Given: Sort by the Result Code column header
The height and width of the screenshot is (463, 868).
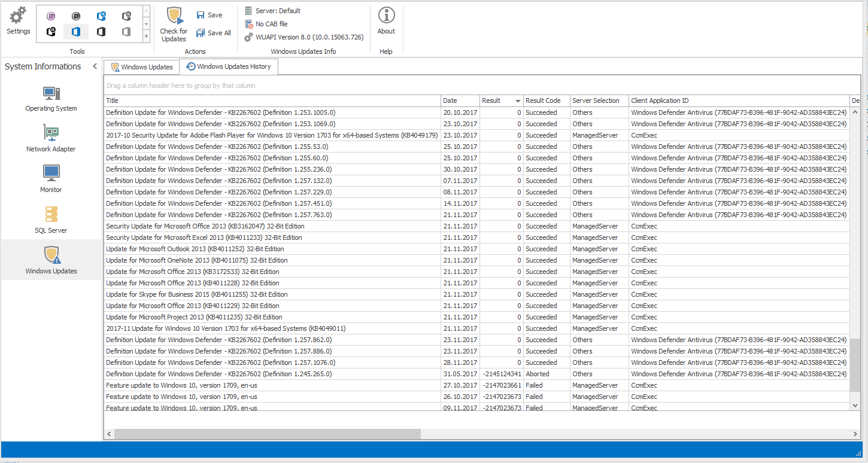Looking at the screenshot, I should click(x=547, y=100).
